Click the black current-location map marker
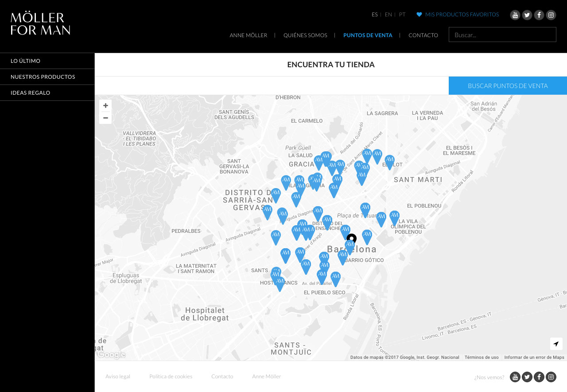The height and width of the screenshot is (392, 567). pos(352,238)
